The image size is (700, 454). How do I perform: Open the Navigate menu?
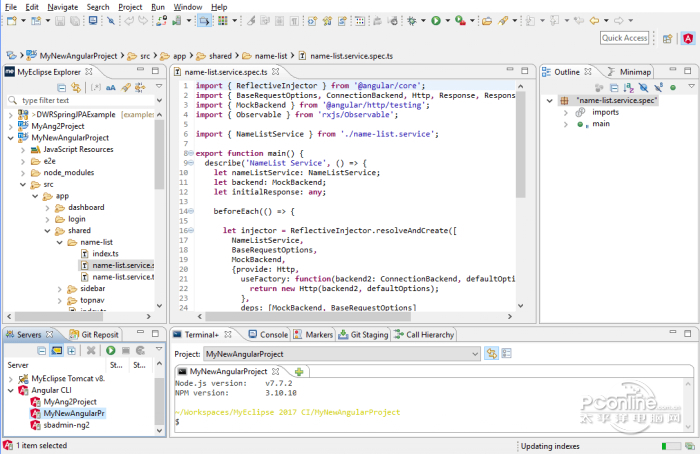[x=62, y=7]
